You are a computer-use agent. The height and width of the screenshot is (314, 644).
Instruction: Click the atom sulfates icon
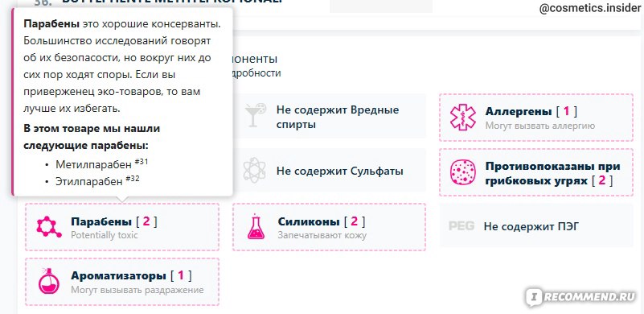click(x=256, y=171)
